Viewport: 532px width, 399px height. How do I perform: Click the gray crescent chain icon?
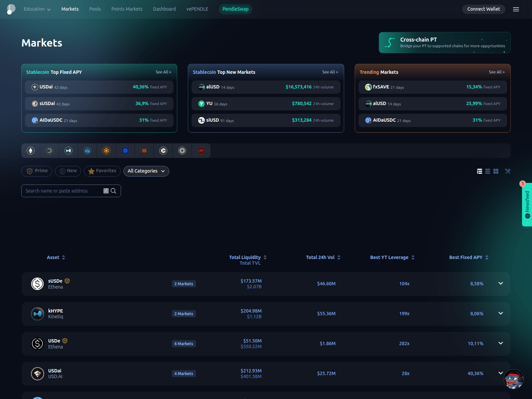pos(50,151)
